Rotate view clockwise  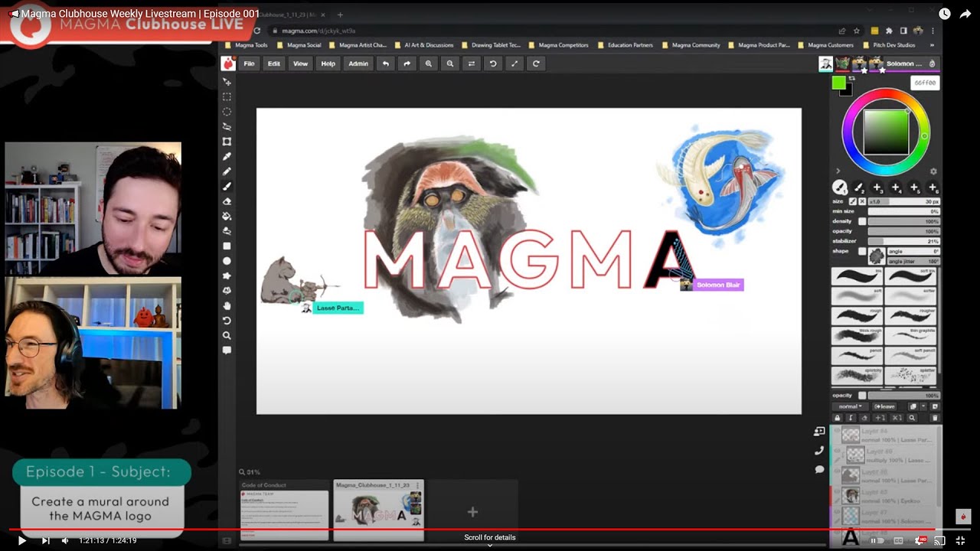pyautogui.click(x=536, y=64)
